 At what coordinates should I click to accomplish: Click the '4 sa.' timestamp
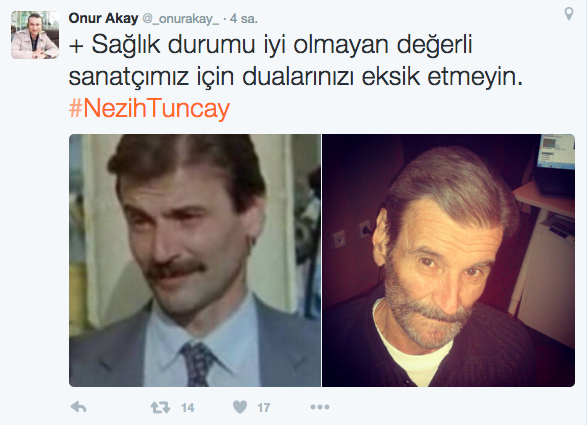[244, 18]
